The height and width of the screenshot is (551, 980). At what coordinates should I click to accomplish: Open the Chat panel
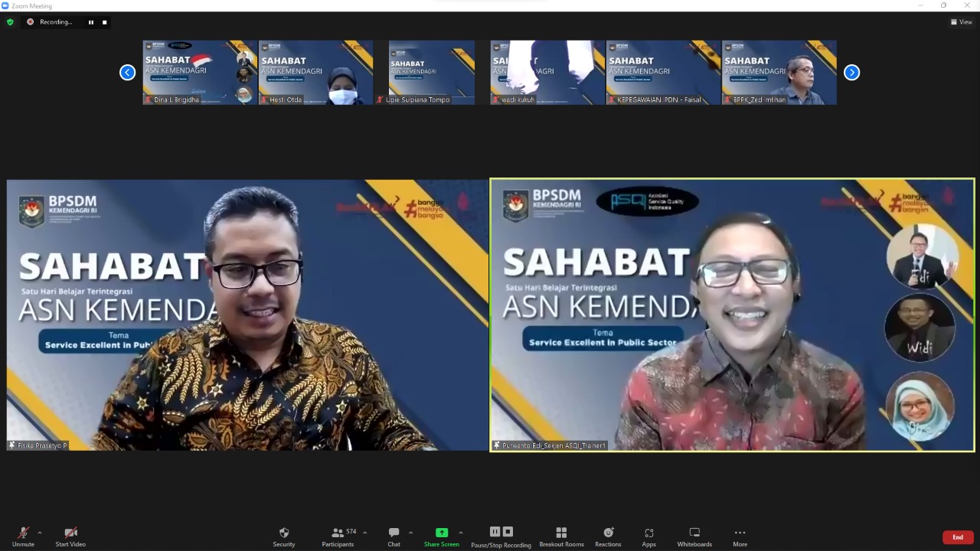[x=394, y=536]
